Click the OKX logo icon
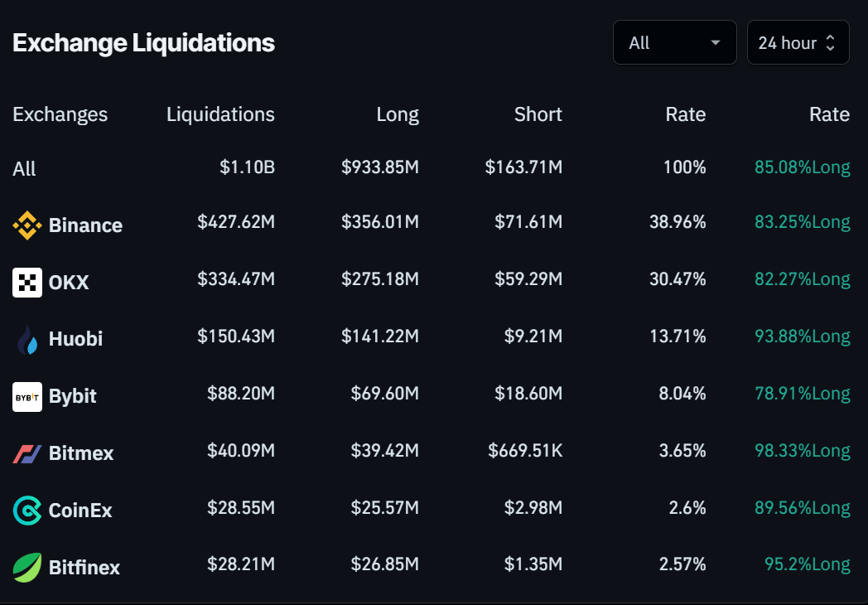The image size is (868, 605). pyautogui.click(x=27, y=283)
